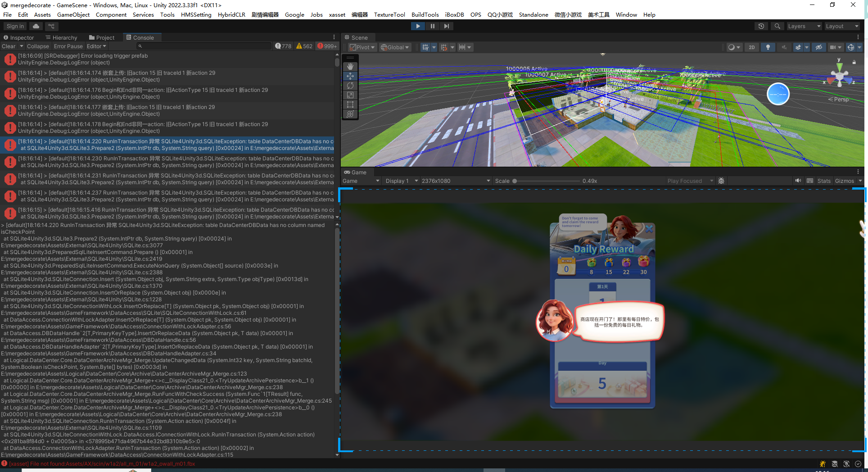Click the Sign in button
This screenshot has width=868, height=472.
[x=15, y=26]
